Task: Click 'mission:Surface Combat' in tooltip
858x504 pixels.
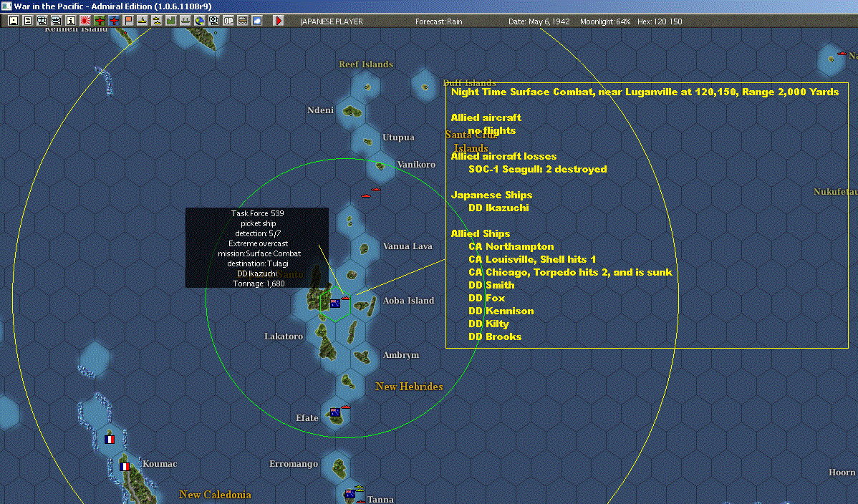Action: [x=259, y=253]
